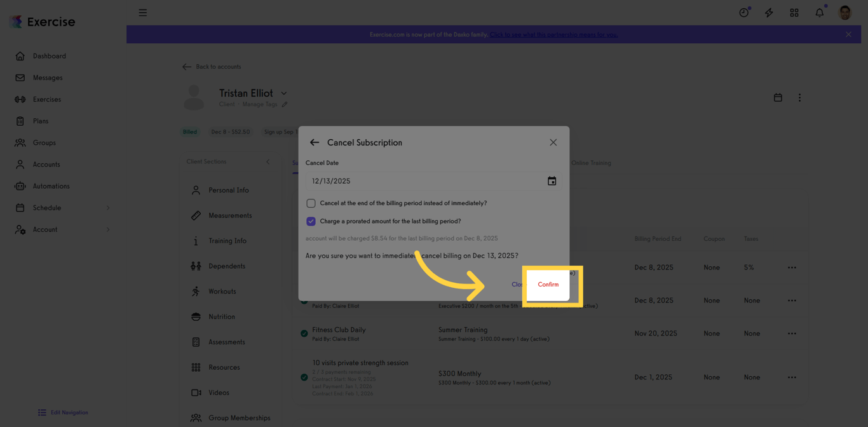Open the row menu for the 5% taxes subscription
The image size is (868, 427).
pos(792,268)
